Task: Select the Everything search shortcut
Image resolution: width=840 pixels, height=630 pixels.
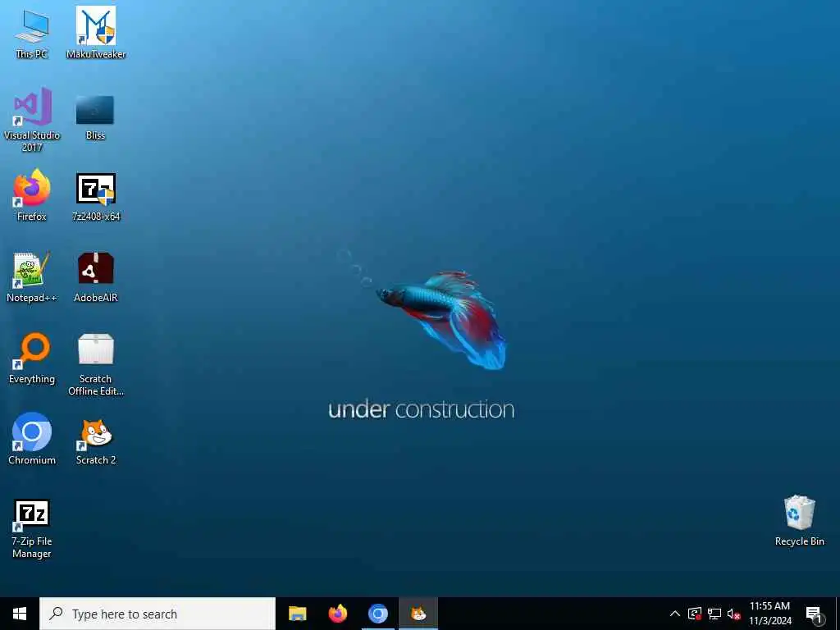Action: [32, 358]
